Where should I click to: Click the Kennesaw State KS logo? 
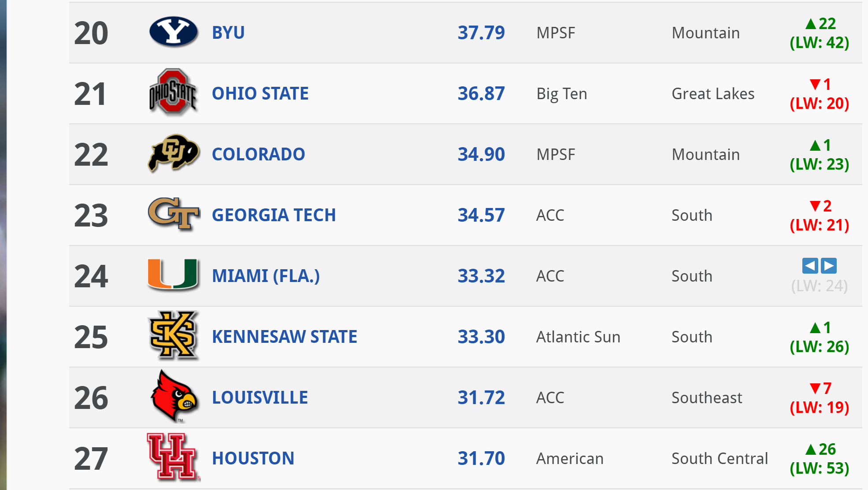[174, 337]
